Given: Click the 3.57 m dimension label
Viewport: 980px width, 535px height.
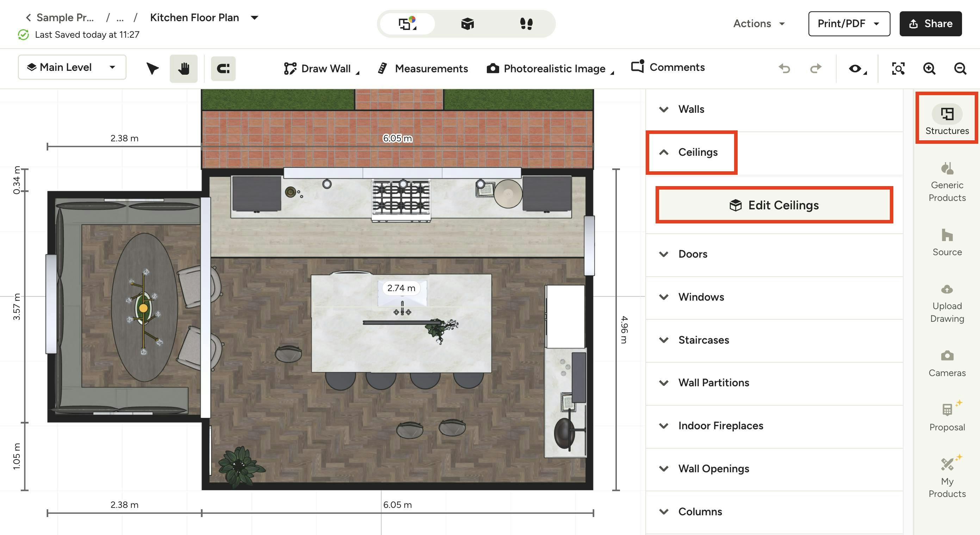Looking at the screenshot, I should point(17,307).
